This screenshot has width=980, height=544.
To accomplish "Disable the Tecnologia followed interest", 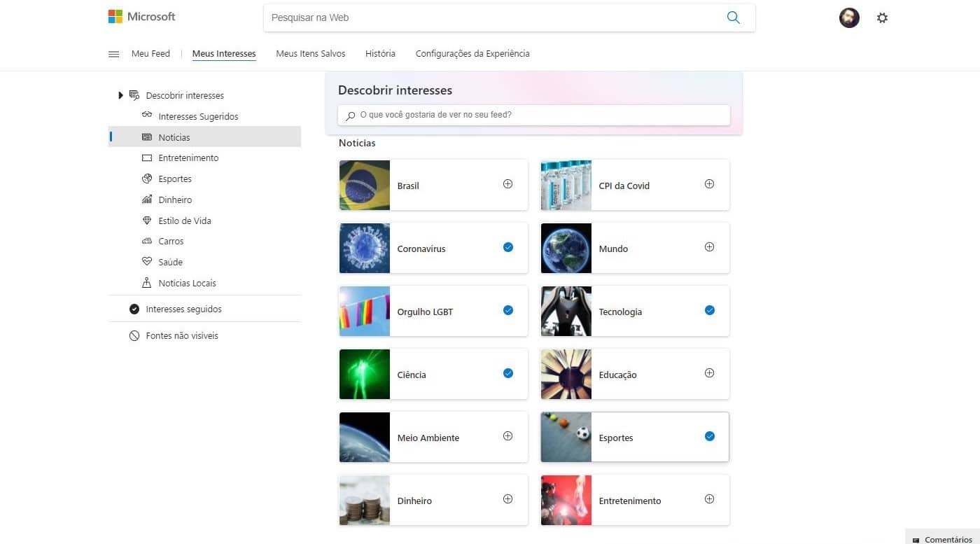I will click(710, 310).
